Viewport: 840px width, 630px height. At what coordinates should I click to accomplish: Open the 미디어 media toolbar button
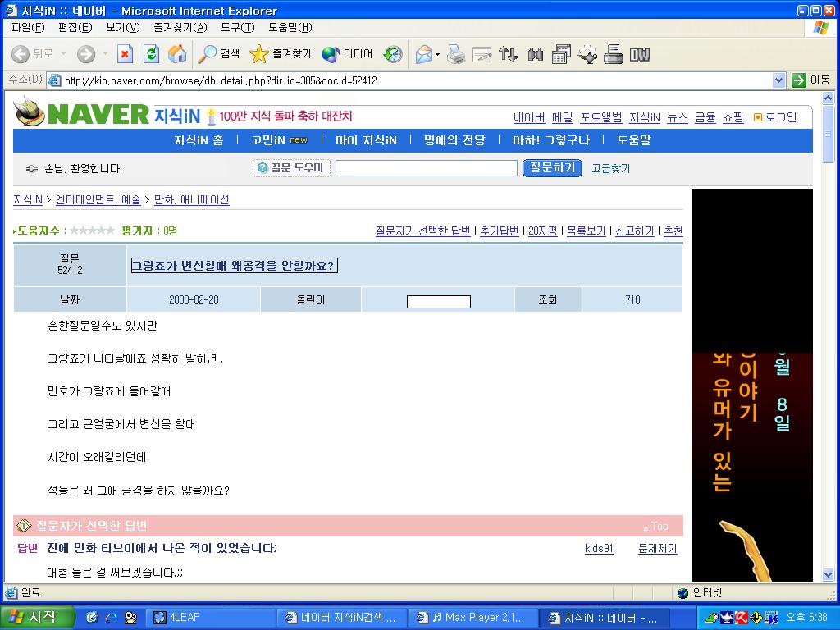click(x=347, y=54)
